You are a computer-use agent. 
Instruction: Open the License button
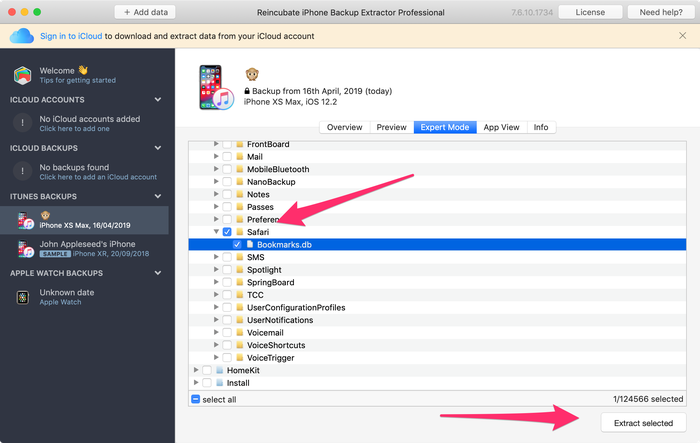(x=590, y=12)
